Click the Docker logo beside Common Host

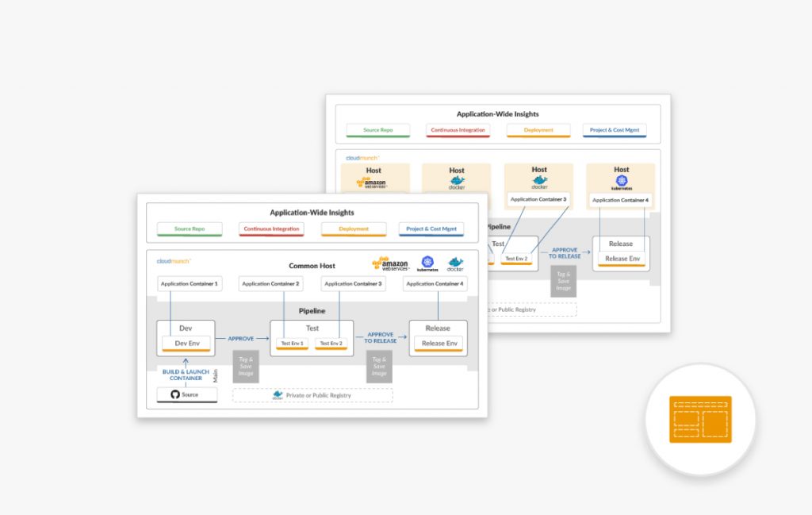(x=455, y=263)
